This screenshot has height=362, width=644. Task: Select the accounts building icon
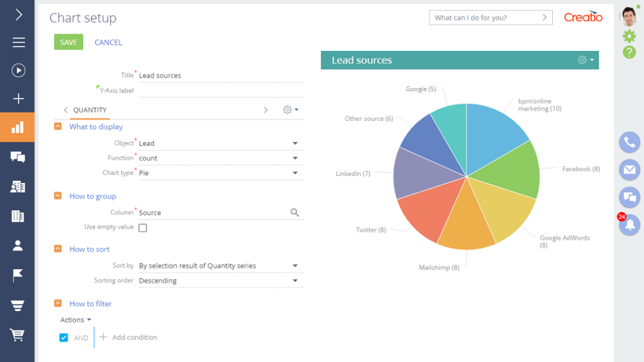[x=18, y=216]
